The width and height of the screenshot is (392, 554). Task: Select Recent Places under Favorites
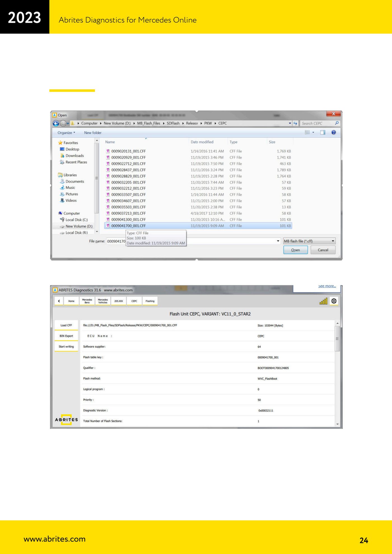(76, 162)
